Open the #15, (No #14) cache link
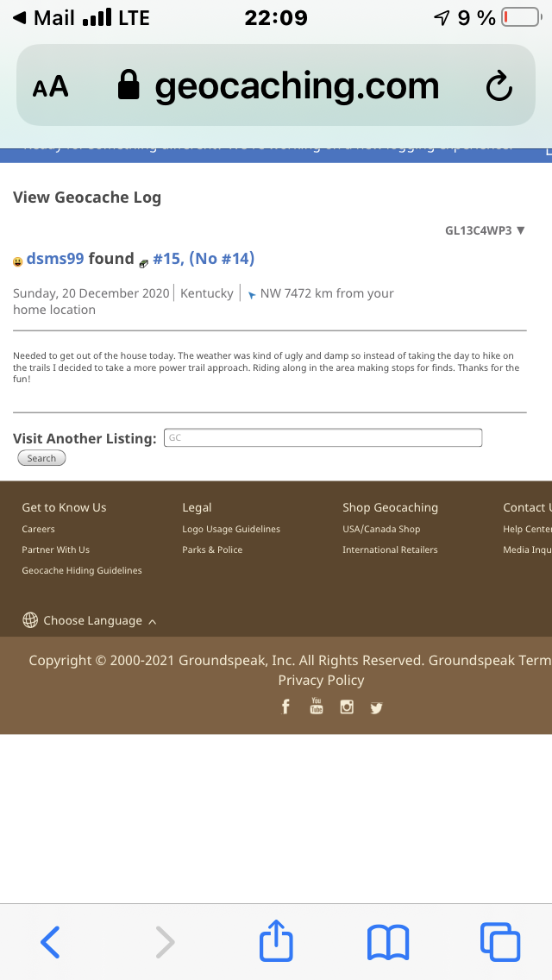552x980 pixels. (204, 259)
